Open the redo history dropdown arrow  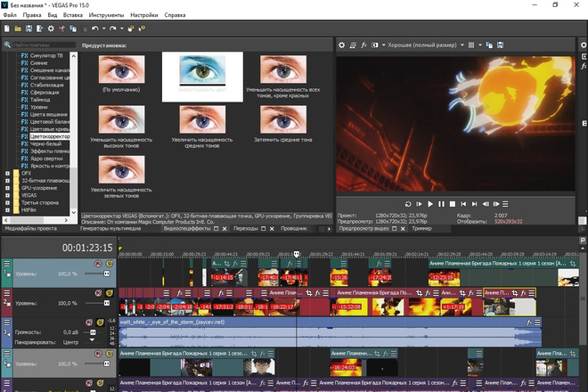pyautogui.click(x=121, y=29)
